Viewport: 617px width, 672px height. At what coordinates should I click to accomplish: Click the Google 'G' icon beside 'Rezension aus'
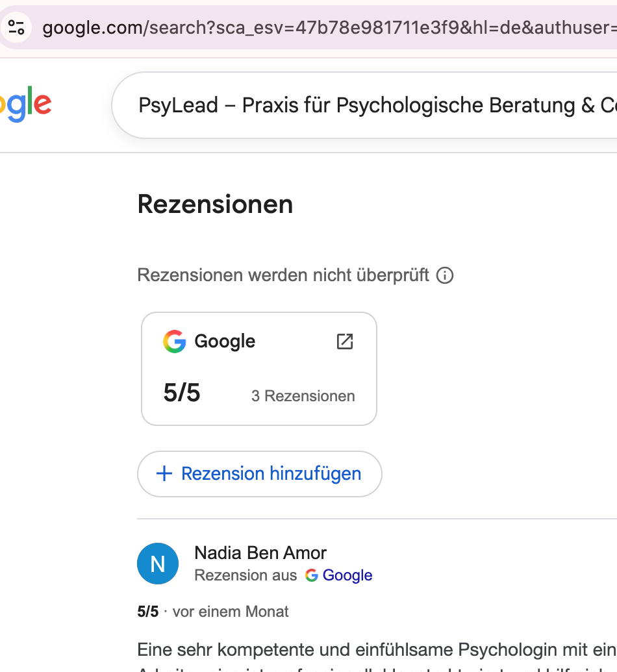[x=312, y=575]
